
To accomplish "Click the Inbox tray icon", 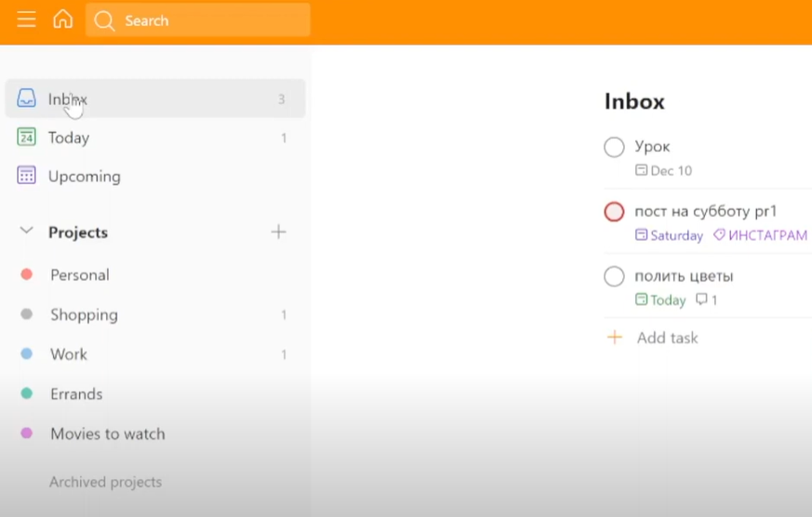I will point(26,98).
